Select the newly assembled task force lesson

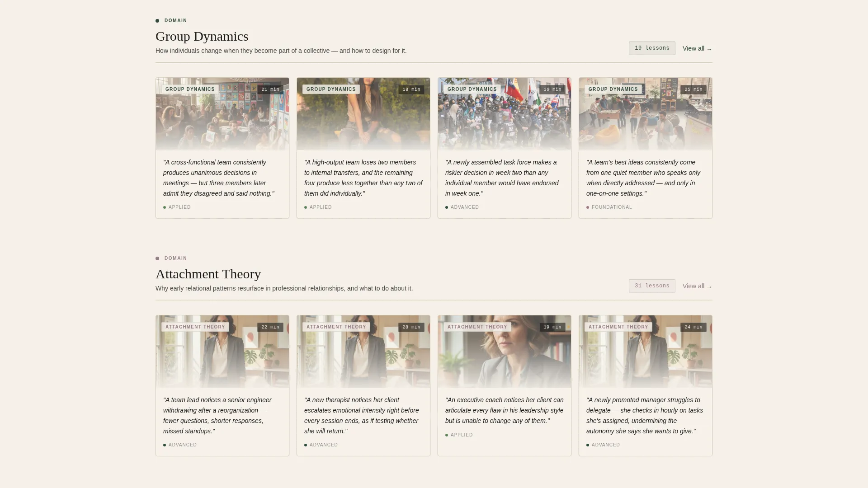coord(502,178)
